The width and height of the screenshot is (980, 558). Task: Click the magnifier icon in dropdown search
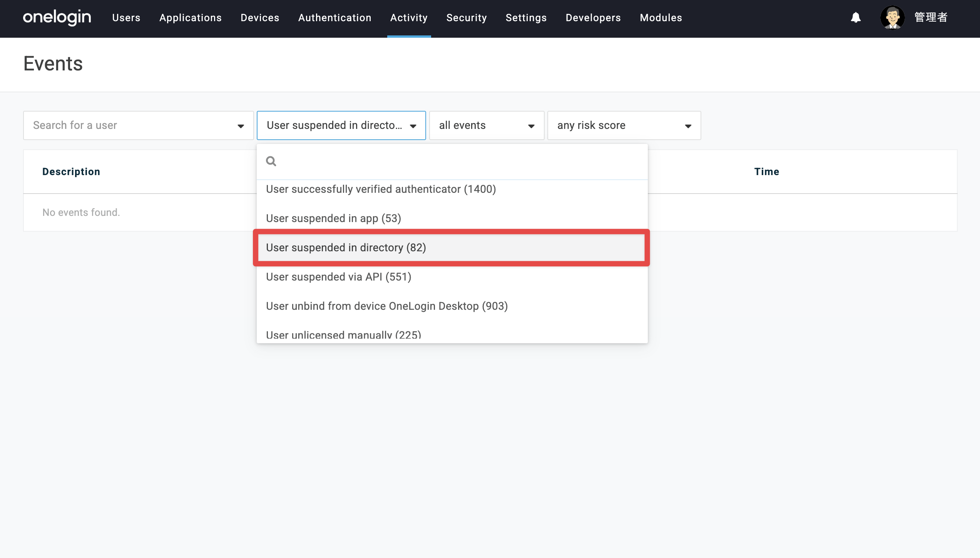[x=271, y=161]
